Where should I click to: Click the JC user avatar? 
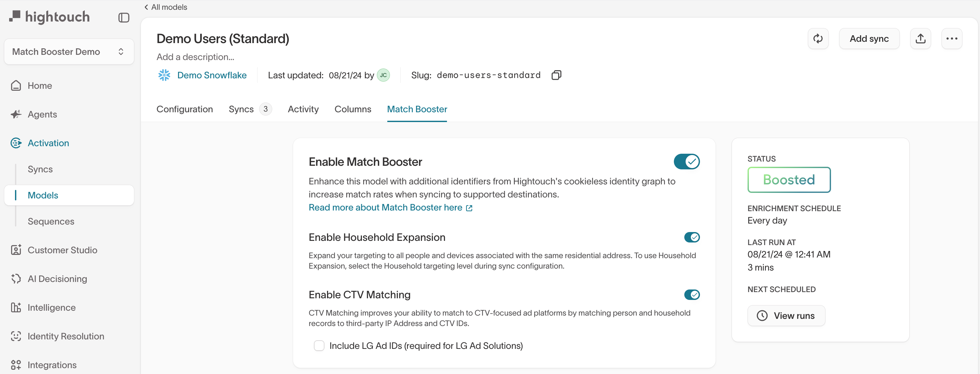coord(383,75)
